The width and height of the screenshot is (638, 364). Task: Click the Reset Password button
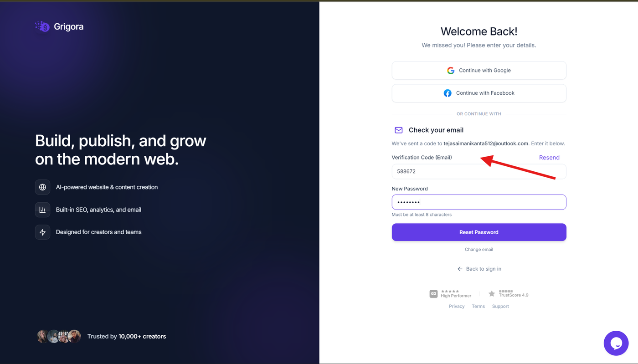point(479,232)
